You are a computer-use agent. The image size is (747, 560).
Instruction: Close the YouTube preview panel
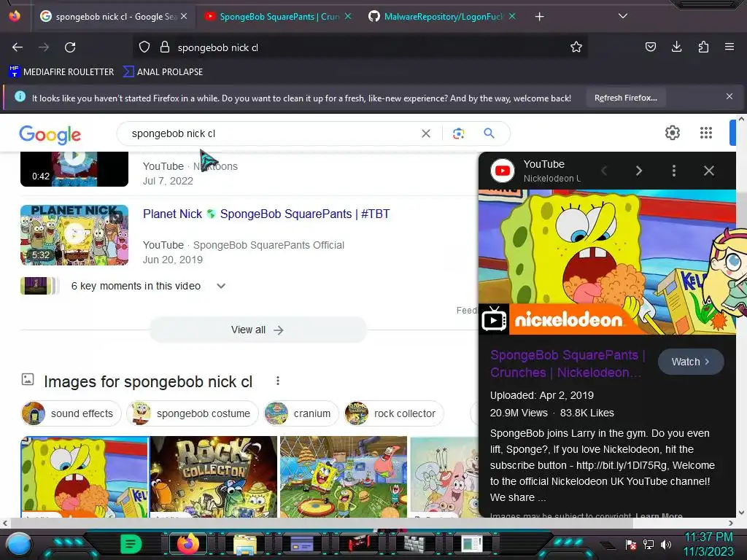pos(709,171)
